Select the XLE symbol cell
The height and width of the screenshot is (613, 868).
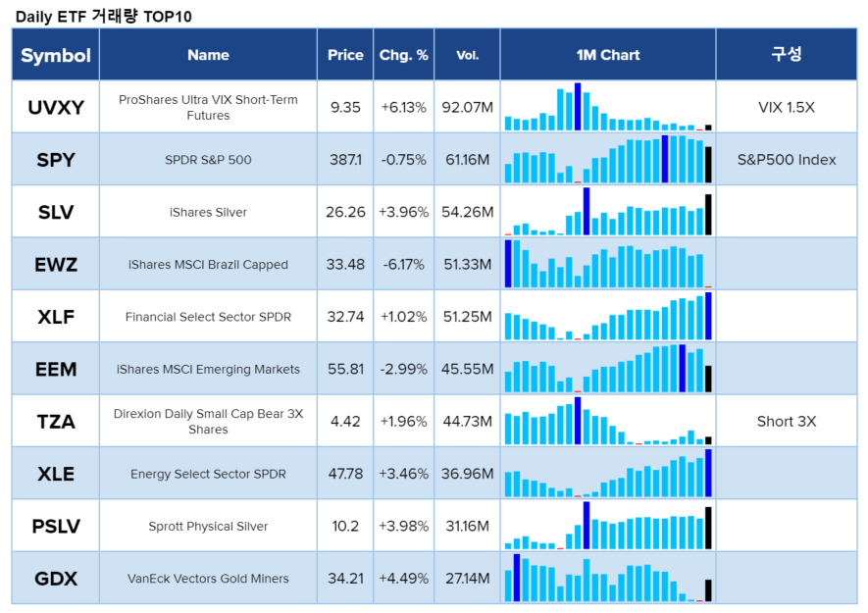(x=55, y=474)
